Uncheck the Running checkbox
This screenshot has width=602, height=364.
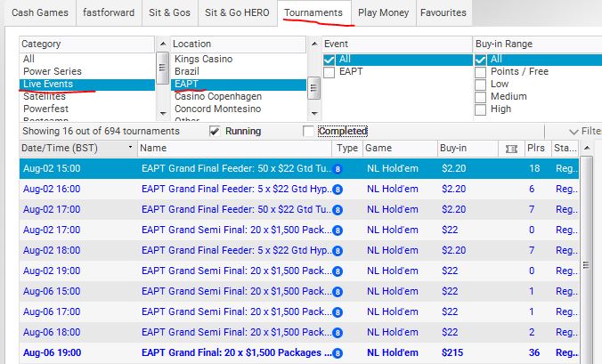click(x=215, y=132)
